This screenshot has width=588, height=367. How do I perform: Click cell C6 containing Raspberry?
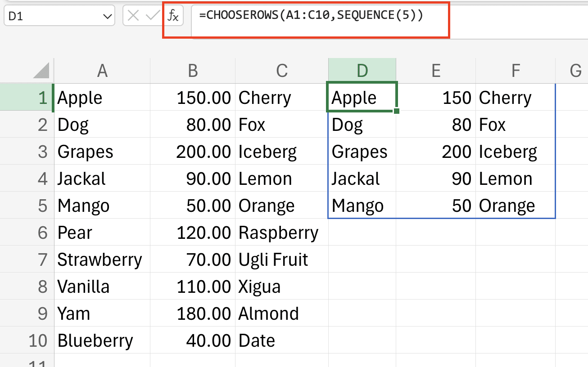[282, 232]
